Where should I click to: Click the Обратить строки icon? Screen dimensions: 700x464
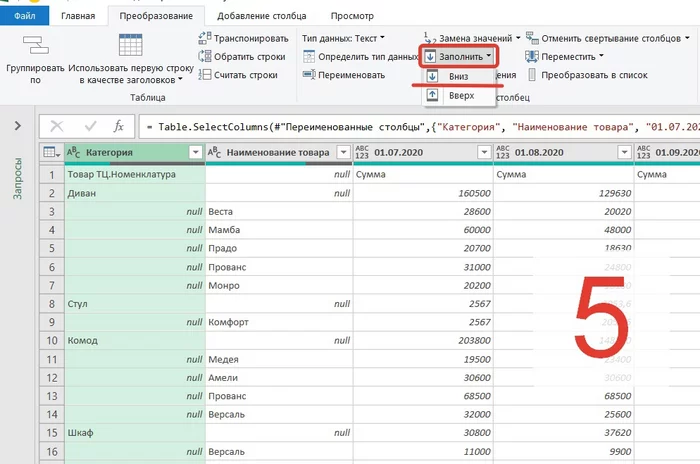click(x=205, y=56)
